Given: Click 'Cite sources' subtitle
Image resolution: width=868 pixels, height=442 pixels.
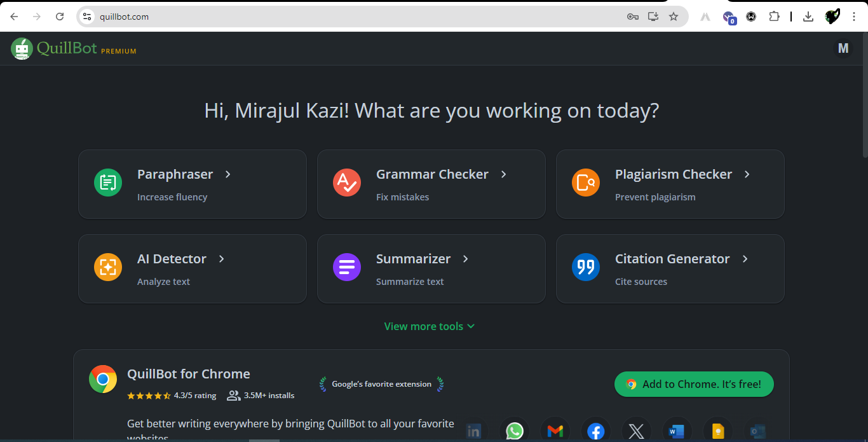Looking at the screenshot, I should pos(641,282).
